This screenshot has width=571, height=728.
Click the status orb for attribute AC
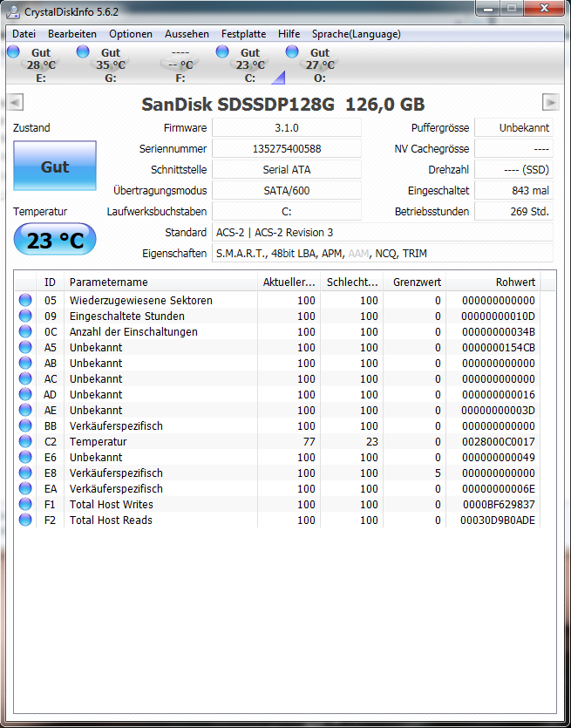(25, 379)
